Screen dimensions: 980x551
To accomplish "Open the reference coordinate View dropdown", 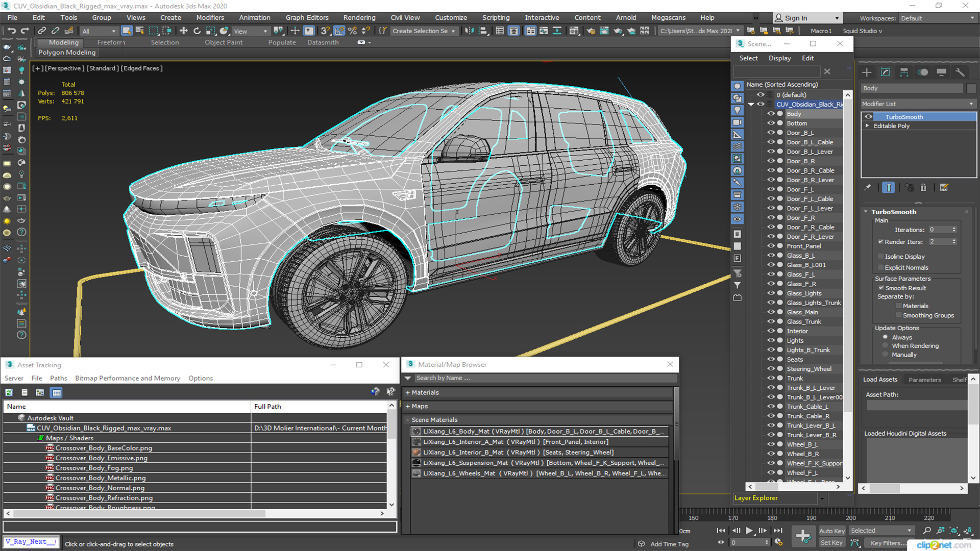I will (x=251, y=31).
